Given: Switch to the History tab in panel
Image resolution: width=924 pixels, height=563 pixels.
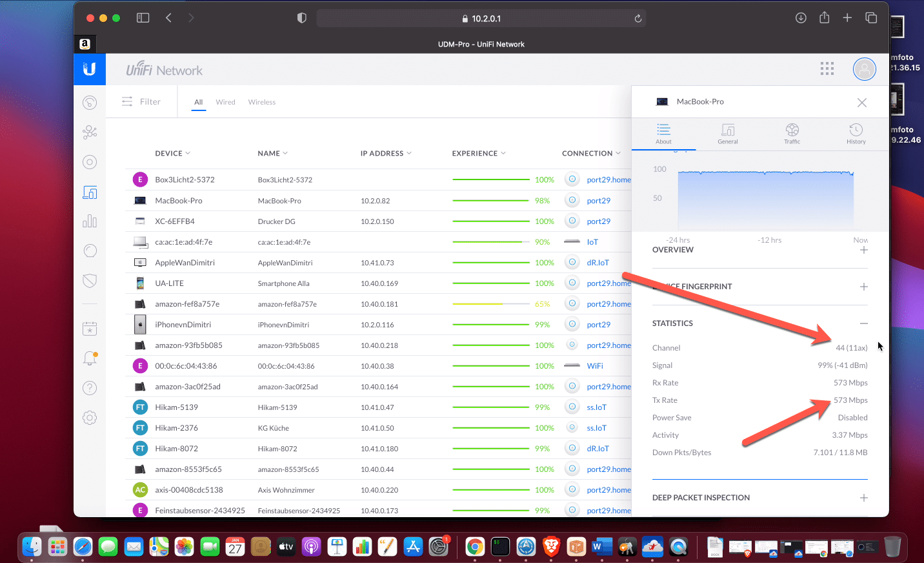Looking at the screenshot, I should coord(856,134).
